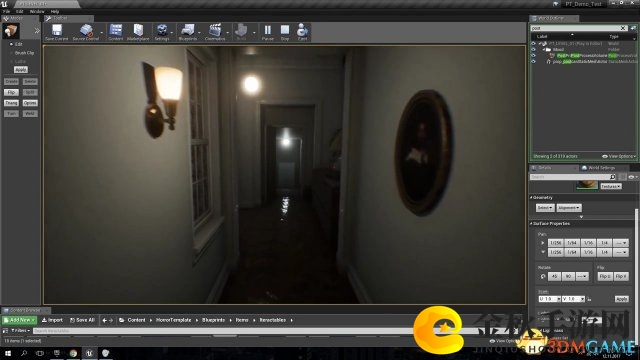
Task: Toggle visibility of the Mood folder row
Action: click(533, 49)
